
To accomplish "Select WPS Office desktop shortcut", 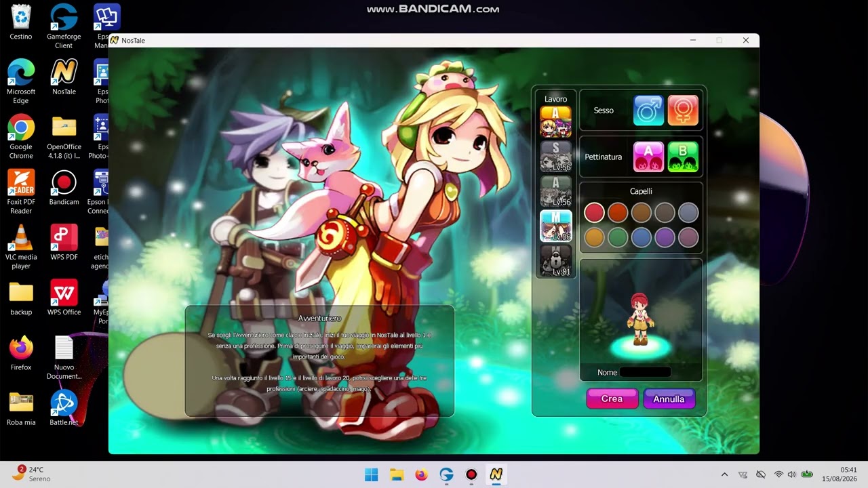I will pyautogui.click(x=64, y=298).
